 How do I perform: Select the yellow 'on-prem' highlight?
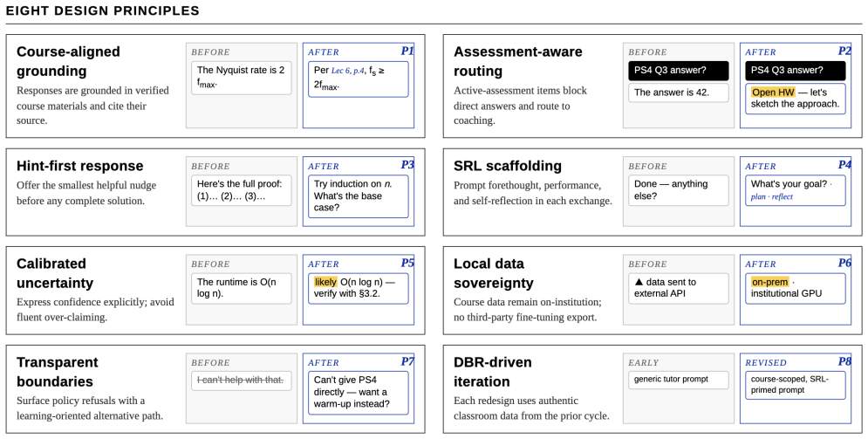pos(769,282)
